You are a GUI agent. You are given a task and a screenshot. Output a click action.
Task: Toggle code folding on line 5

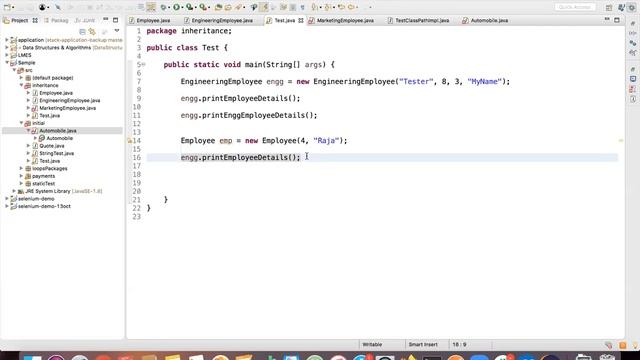pos(143,64)
